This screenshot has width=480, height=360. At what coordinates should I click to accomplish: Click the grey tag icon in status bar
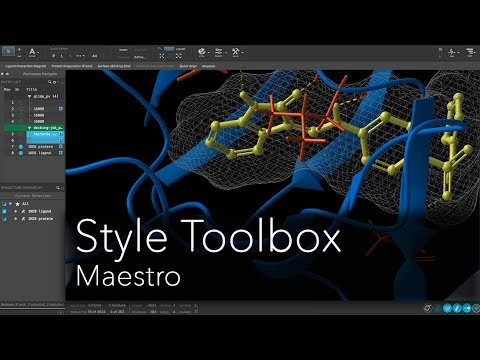428,308
